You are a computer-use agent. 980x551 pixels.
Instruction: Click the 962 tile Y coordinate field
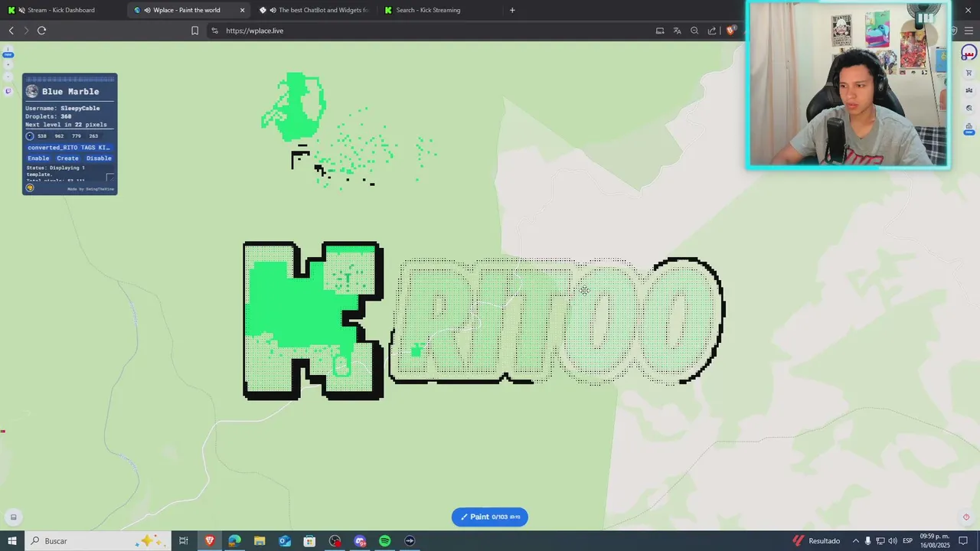pos(60,136)
